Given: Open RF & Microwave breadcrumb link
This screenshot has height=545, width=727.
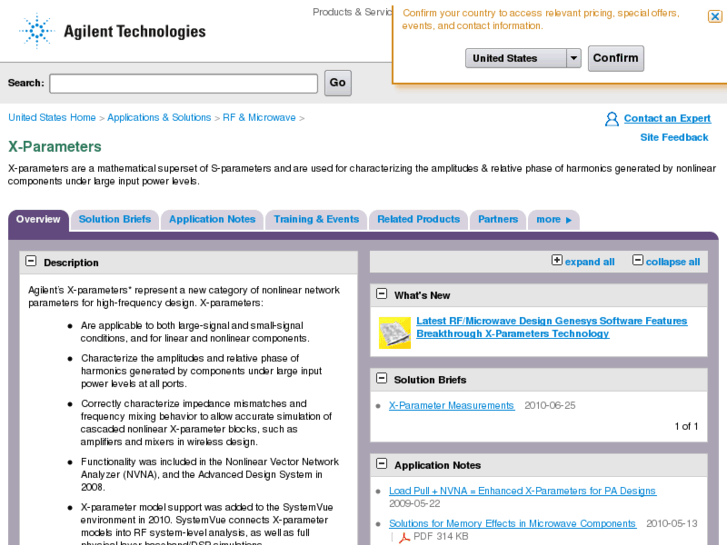Looking at the screenshot, I should point(259,117).
